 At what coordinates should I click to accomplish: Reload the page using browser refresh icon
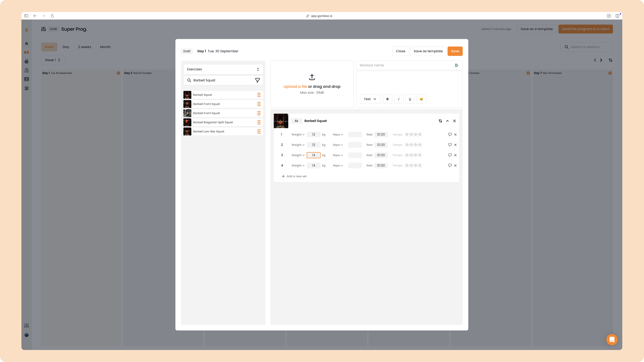click(53, 16)
